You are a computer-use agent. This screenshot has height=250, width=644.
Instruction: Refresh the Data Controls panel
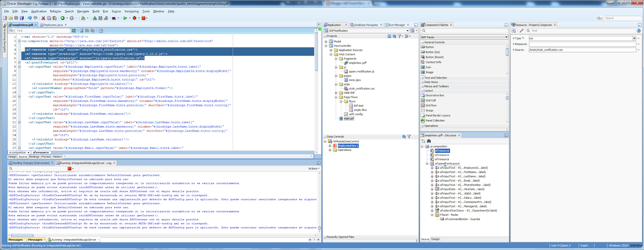tap(404, 136)
